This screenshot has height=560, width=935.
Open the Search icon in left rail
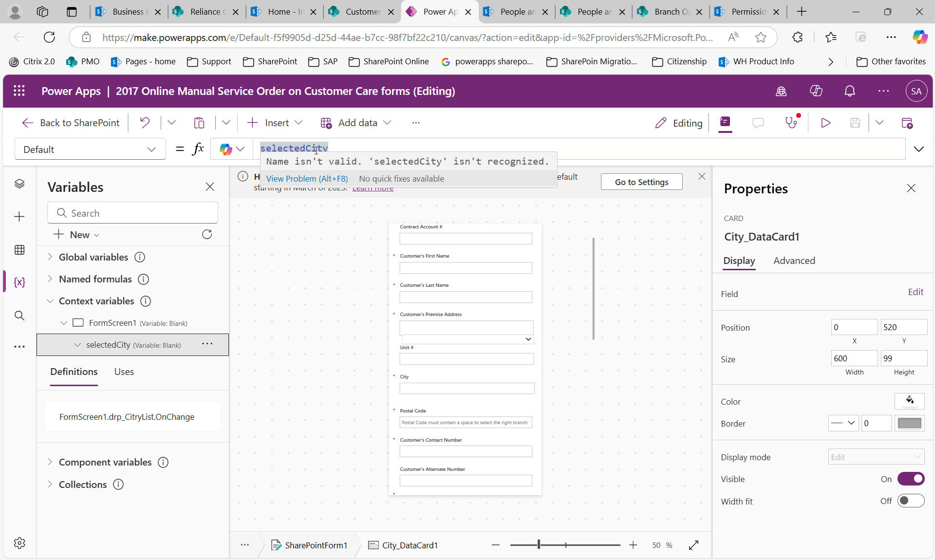tap(19, 316)
